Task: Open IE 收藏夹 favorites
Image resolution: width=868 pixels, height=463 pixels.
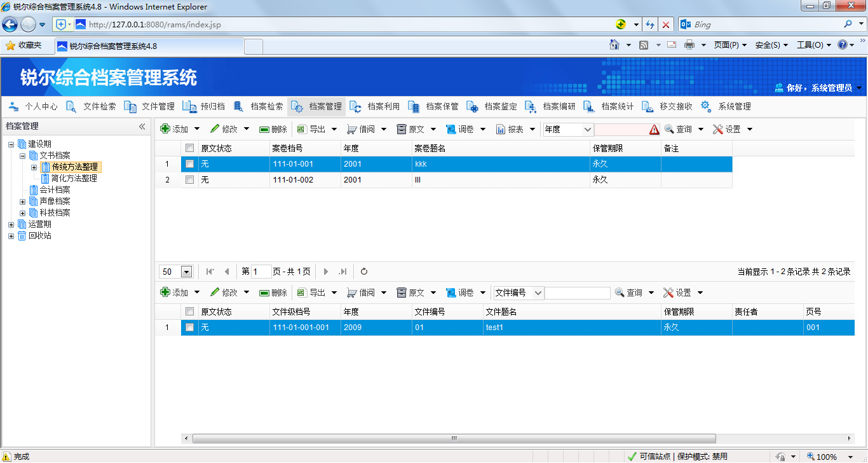Action: (x=24, y=46)
